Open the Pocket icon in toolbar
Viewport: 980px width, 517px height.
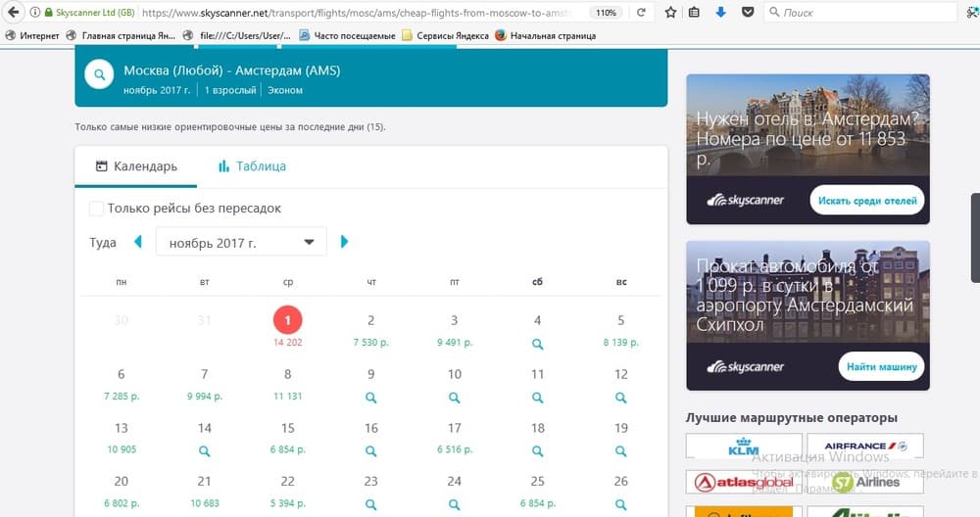click(748, 12)
